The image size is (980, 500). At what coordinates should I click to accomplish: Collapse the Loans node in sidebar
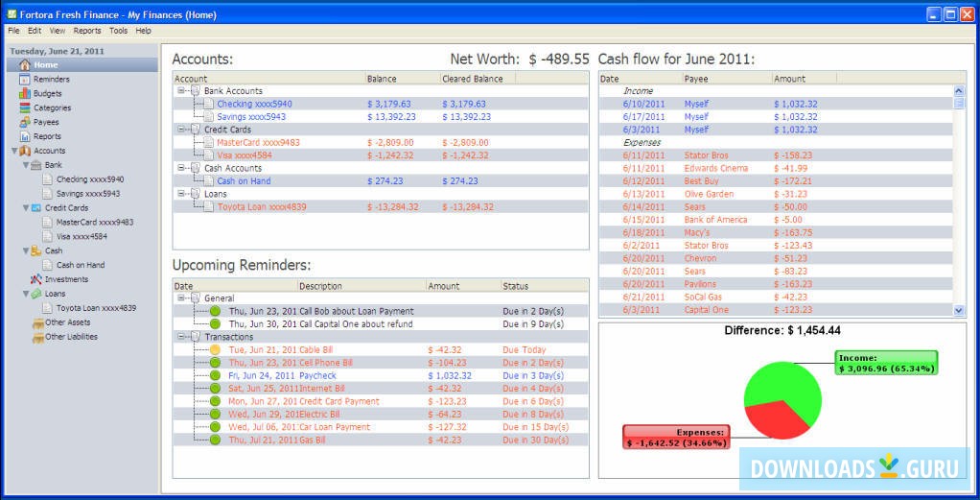pyautogui.click(x=26, y=294)
